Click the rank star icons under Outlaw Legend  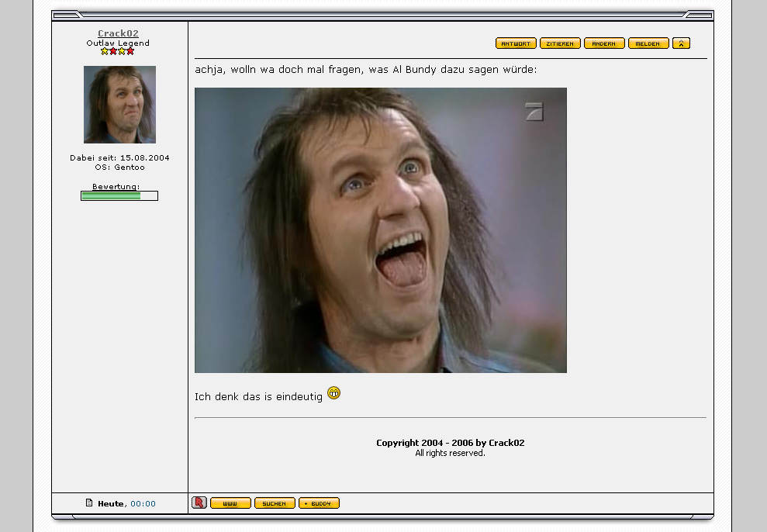click(117, 51)
